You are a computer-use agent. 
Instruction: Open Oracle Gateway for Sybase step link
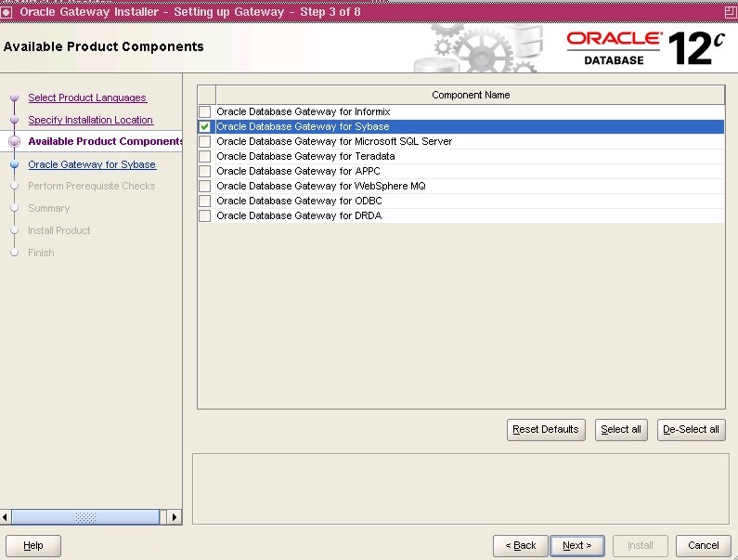click(92, 164)
